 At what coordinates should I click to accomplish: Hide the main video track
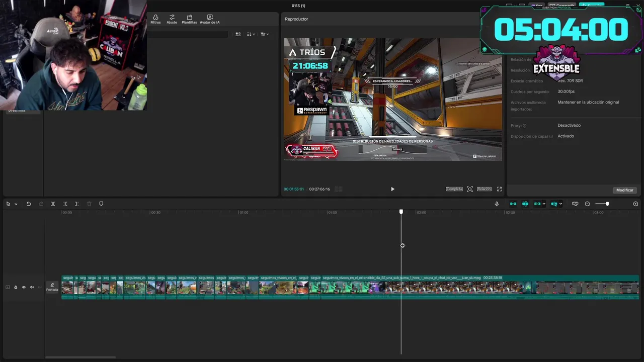tap(24, 287)
